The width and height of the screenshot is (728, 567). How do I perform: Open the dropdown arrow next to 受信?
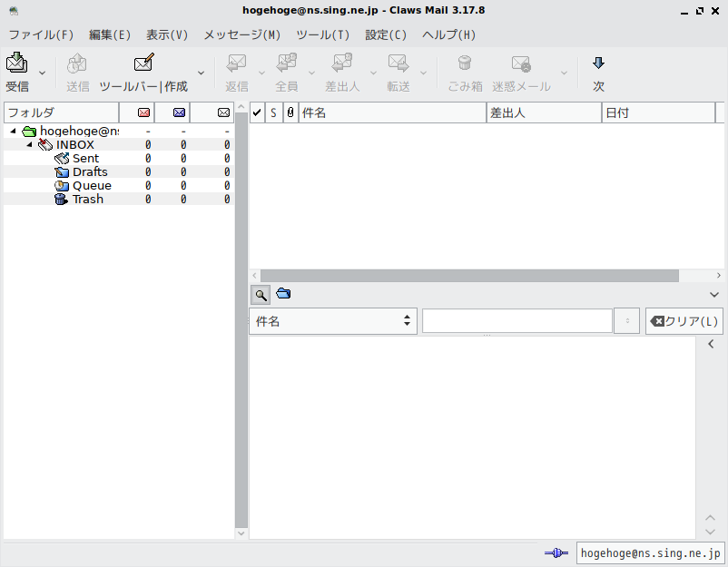(43, 73)
